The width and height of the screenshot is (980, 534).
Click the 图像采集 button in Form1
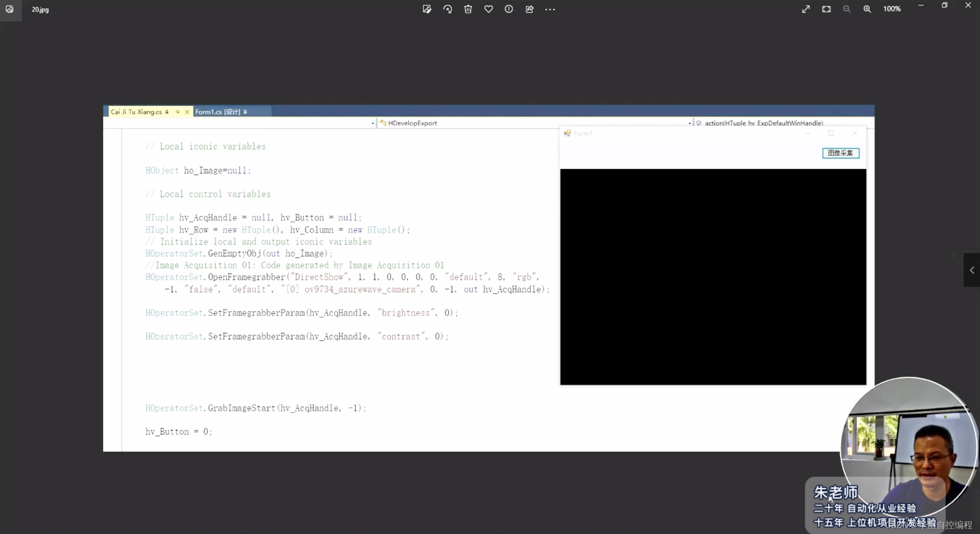[840, 153]
